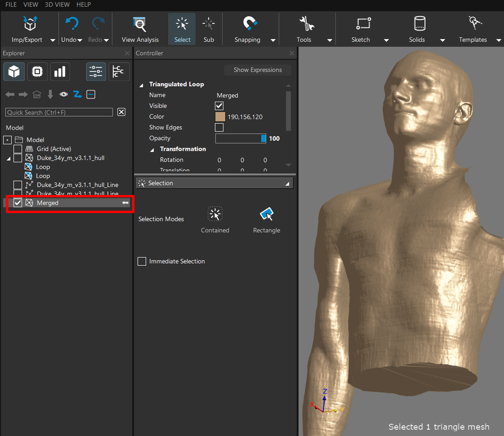The image size is (504, 436).
Task: Enable Immediate Selection checkbox
Action: [x=142, y=261]
